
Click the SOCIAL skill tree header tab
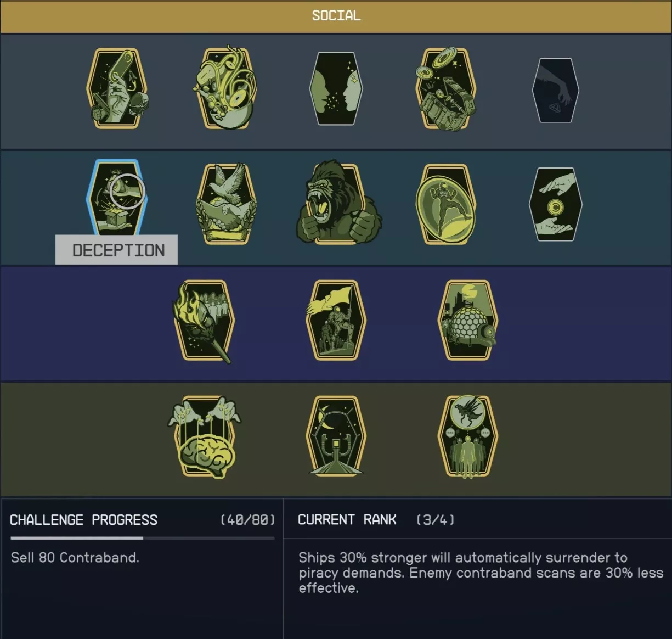click(x=336, y=16)
